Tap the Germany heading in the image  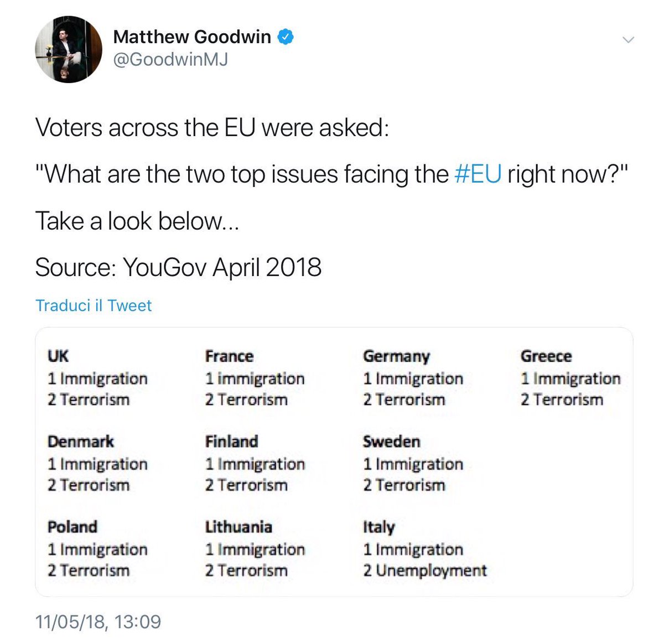click(396, 356)
